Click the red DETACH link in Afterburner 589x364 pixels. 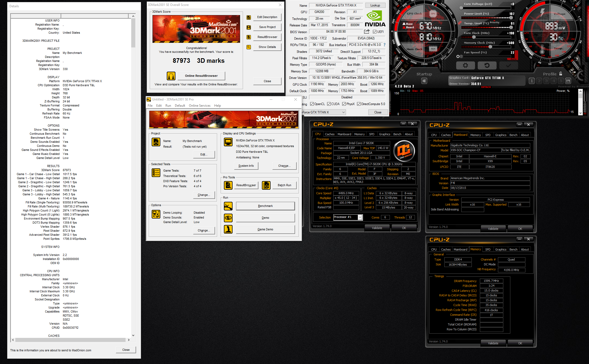[x=486, y=87]
